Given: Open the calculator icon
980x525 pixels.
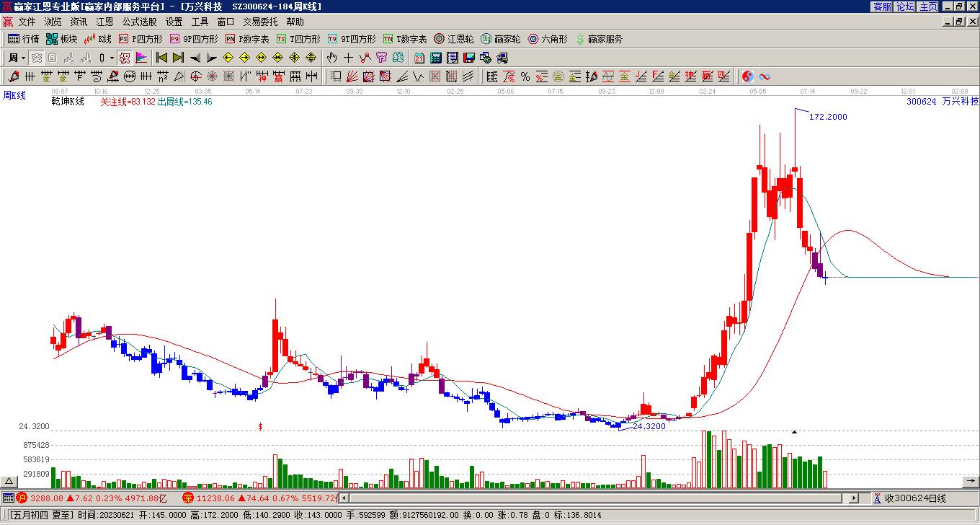Looking at the screenshot, I should (436, 58).
